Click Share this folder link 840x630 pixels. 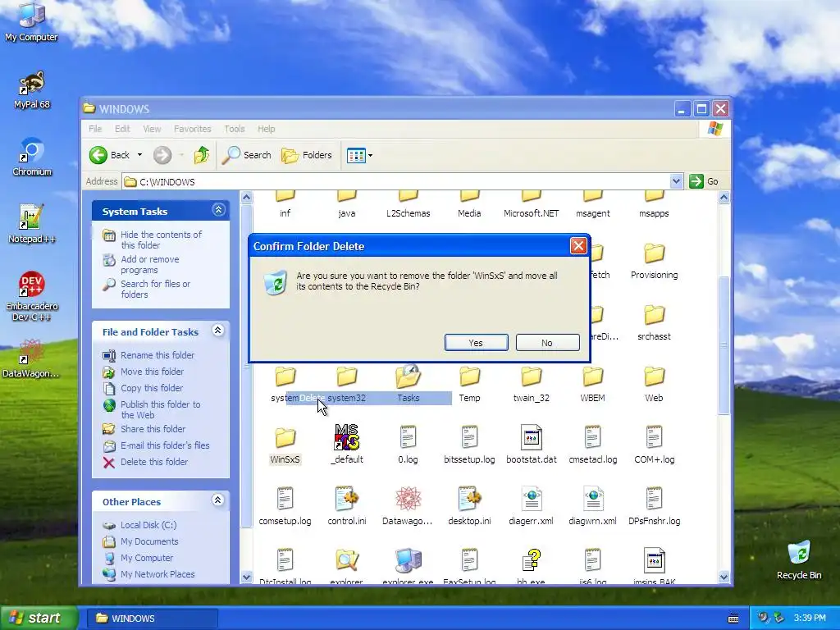pos(153,428)
